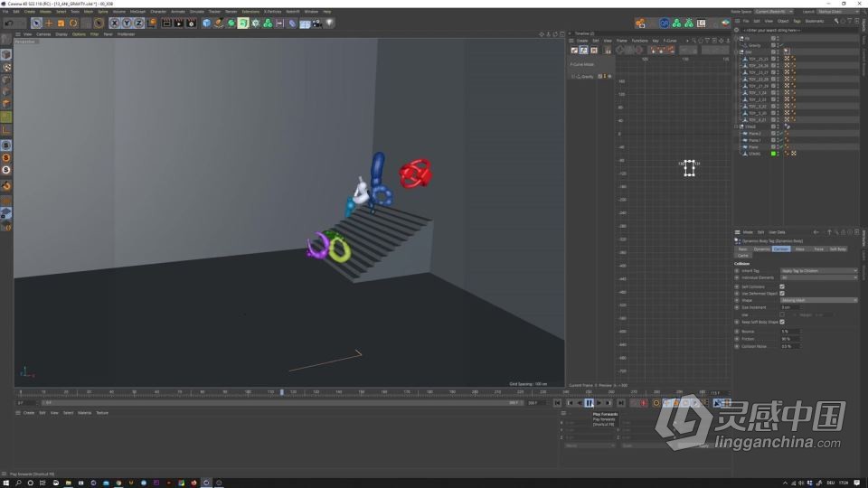
Task: Click the Go to End button
Action: coord(621,403)
